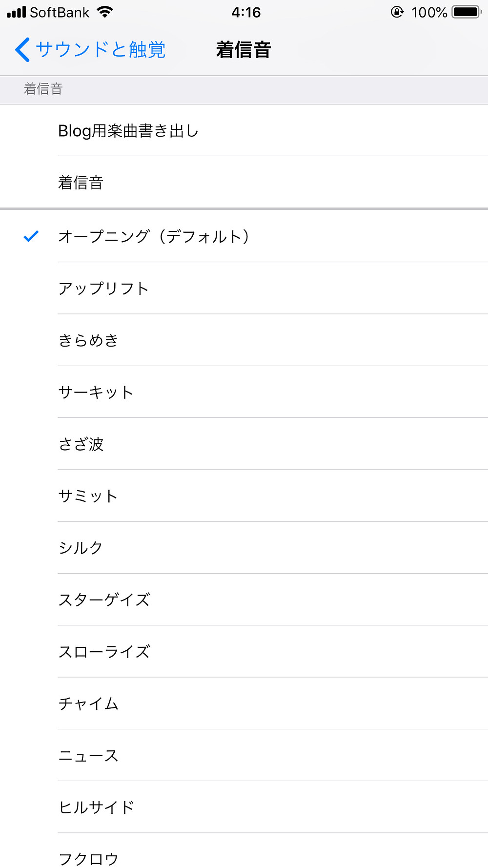
Task: Tap the cellular signal bars icon
Action: 16,12
